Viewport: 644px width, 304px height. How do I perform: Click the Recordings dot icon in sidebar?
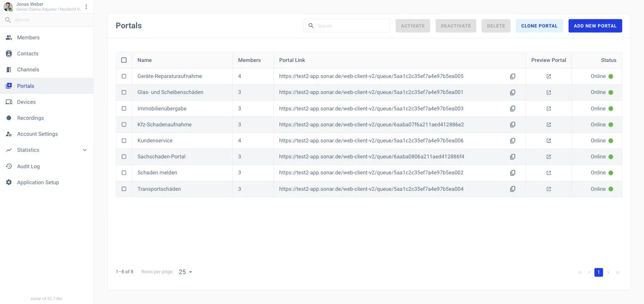tap(9, 118)
